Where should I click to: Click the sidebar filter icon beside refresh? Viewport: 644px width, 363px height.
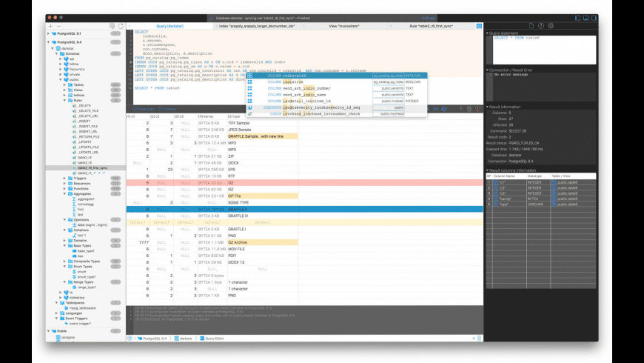[x=112, y=26]
